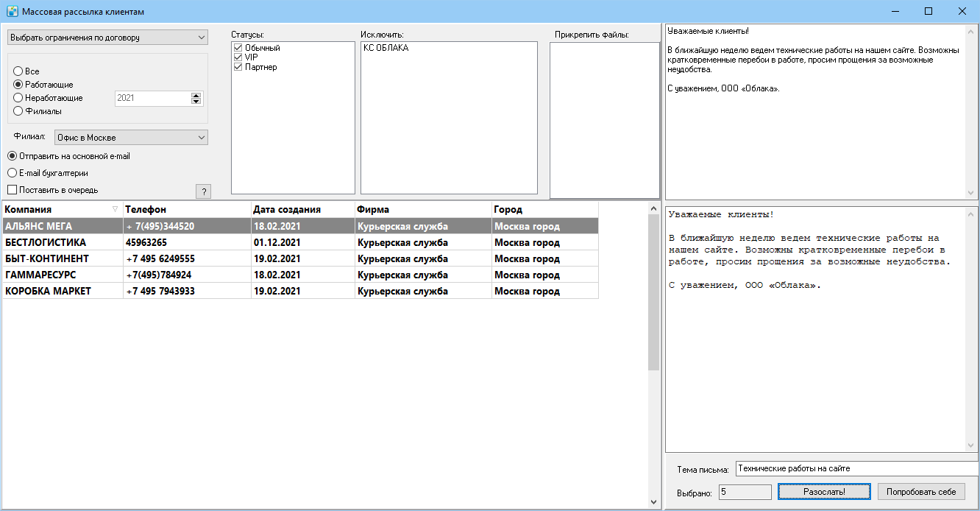Click the 'Выбрано' count field
Screen dimensions: 980x511
tap(745, 492)
